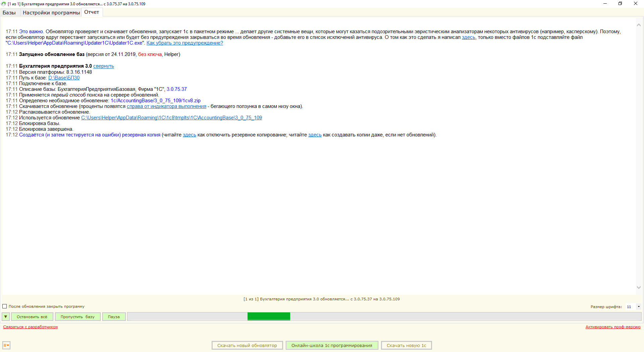Switch to the Базы tab
Screen dimensions: 644x352
[9, 13]
